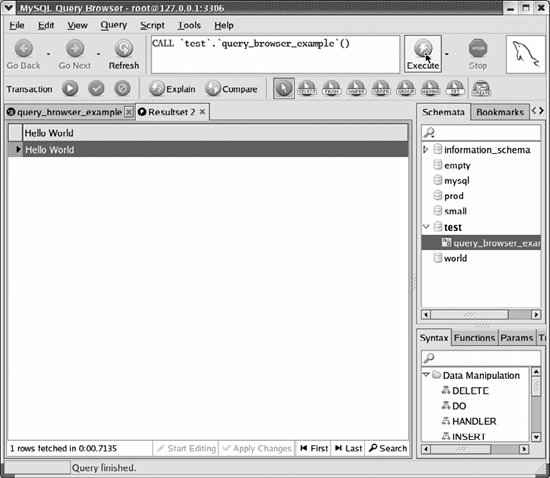Click the Apply Changes button
Viewport: 550px width, 478px height.
click(x=257, y=448)
